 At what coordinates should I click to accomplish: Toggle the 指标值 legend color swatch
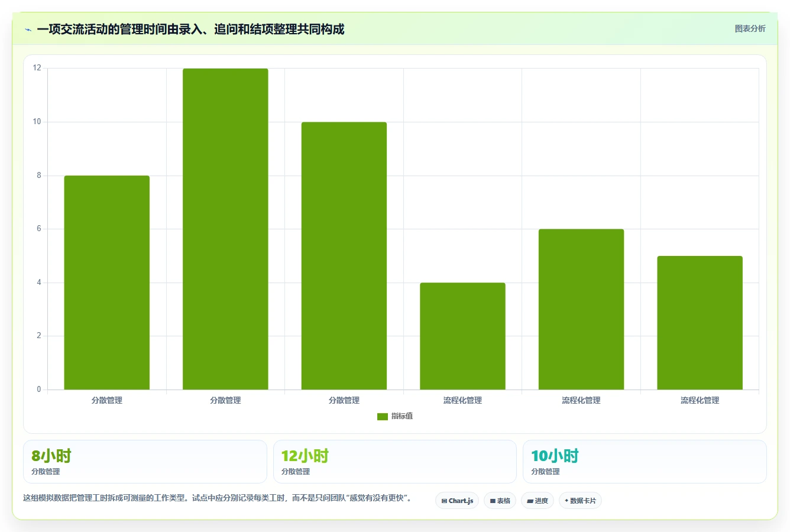pos(383,416)
